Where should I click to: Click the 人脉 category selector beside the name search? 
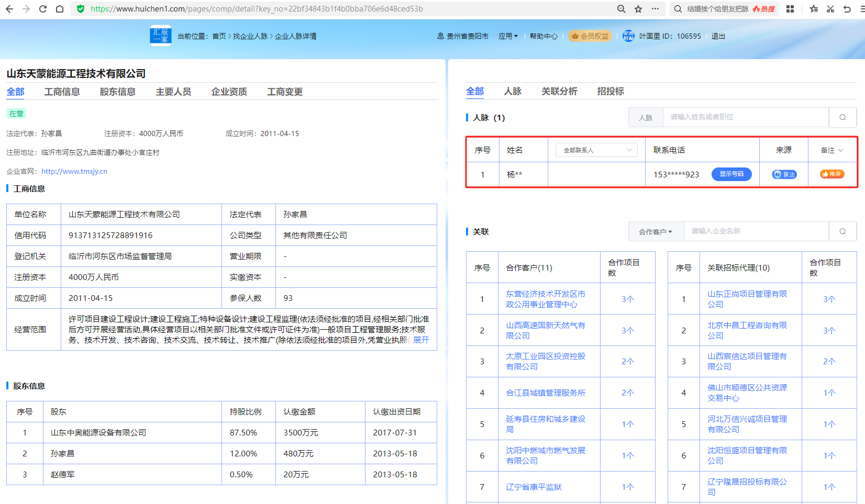(x=646, y=117)
